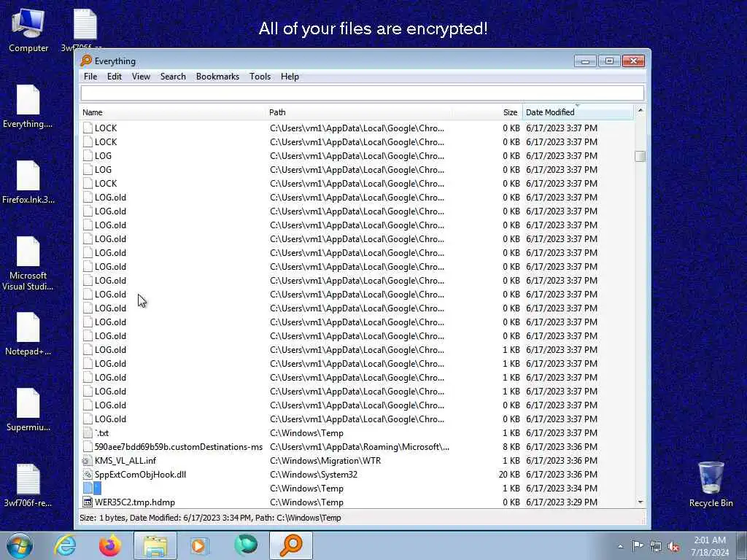Screen dimensions: 747x560
Task: Select the SppExtComObjHook.dll file name
Action: tap(141, 474)
